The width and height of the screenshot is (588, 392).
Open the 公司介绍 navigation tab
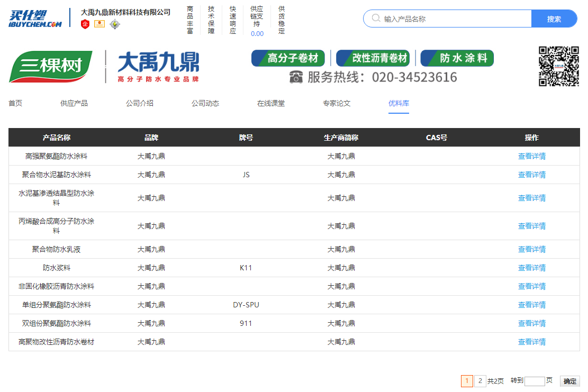pos(140,103)
